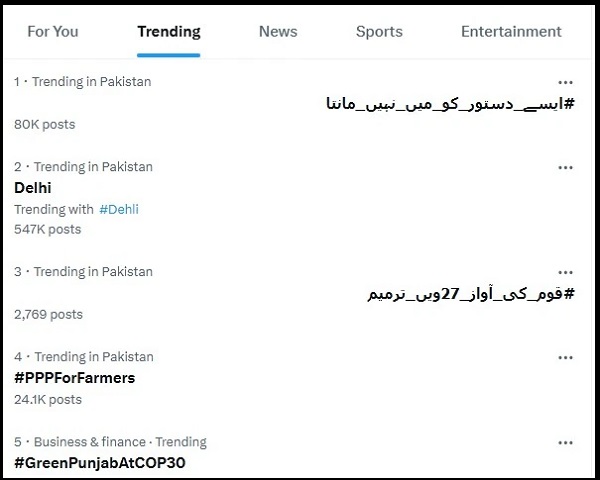Open more options for first Urdu trend

click(565, 82)
